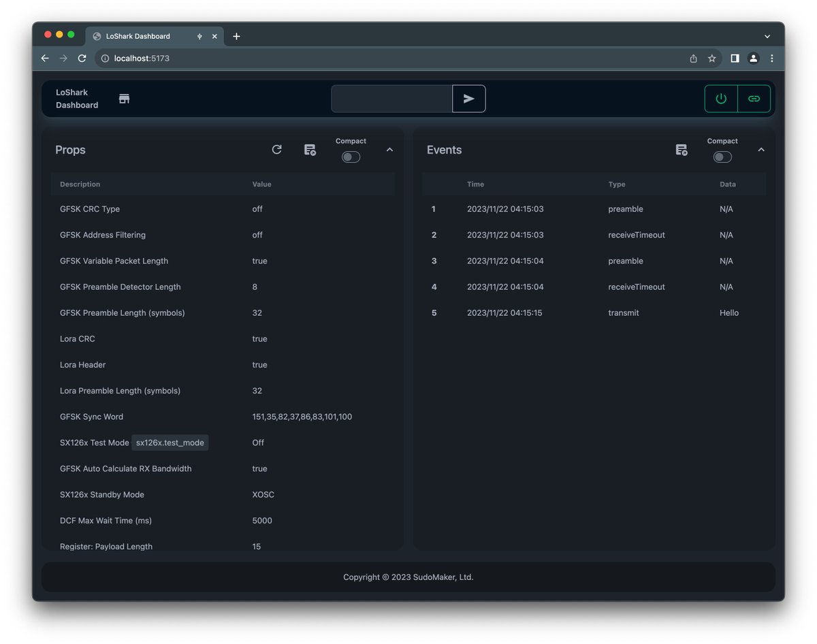
Task: Click the Copyright © 2023 SudoMaker footer text
Action: click(408, 577)
